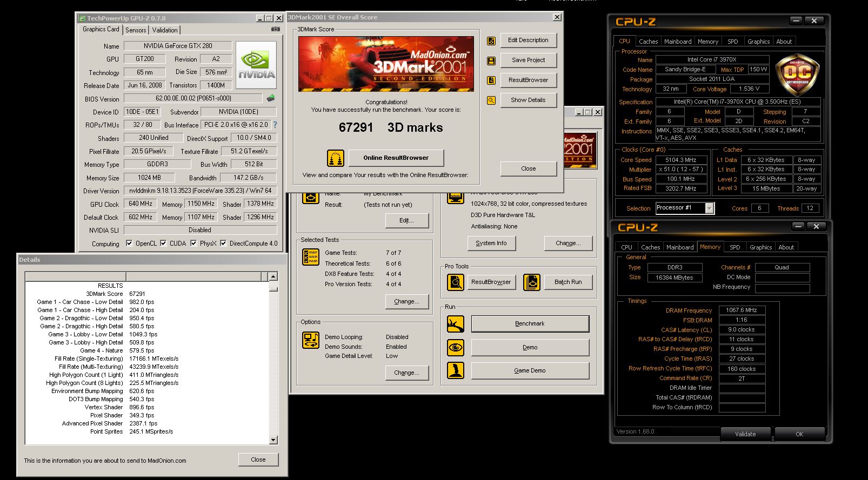The image size is (868, 480).
Task: Click the Save Project floppy icon
Action: (x=491, y=60)
